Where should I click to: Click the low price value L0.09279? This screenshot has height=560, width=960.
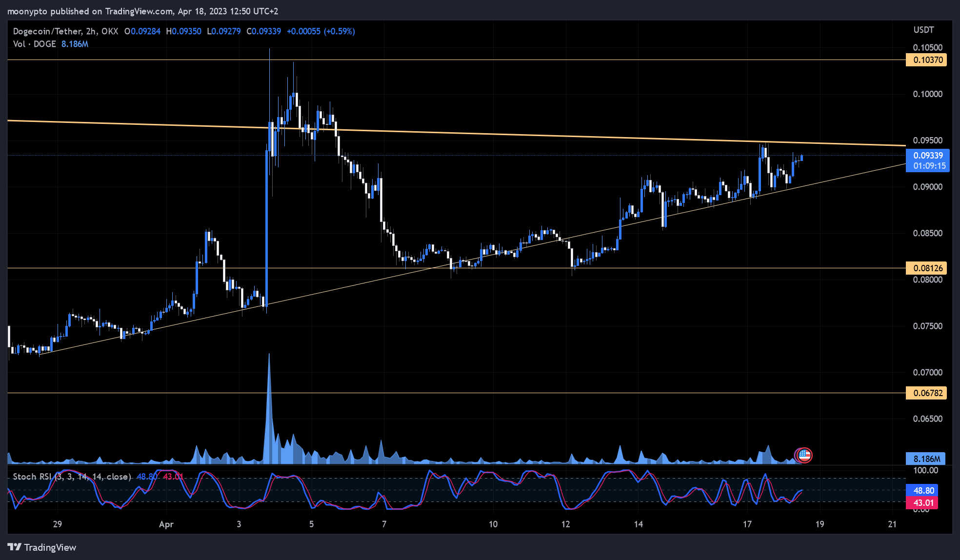click(x=224, y=31)
